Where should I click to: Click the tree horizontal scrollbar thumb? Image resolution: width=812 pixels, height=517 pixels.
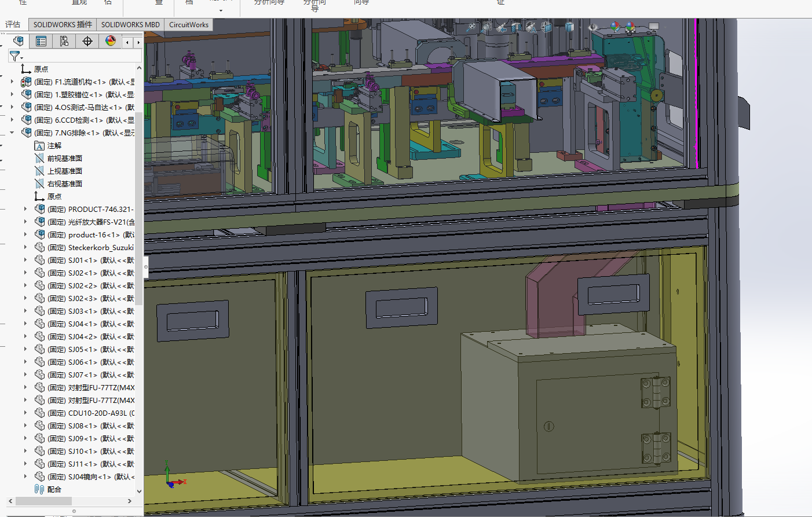43,501
